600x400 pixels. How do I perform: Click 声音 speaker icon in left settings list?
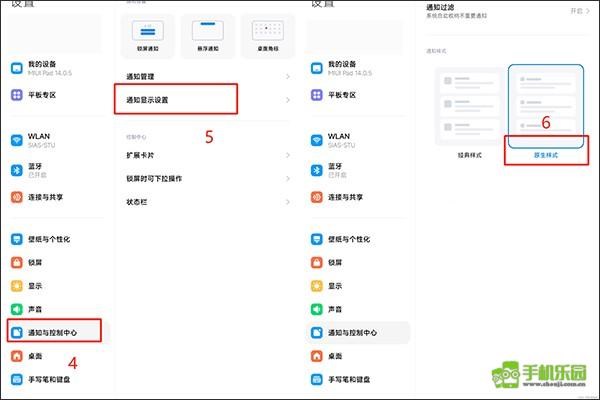(x=16, y=309)
